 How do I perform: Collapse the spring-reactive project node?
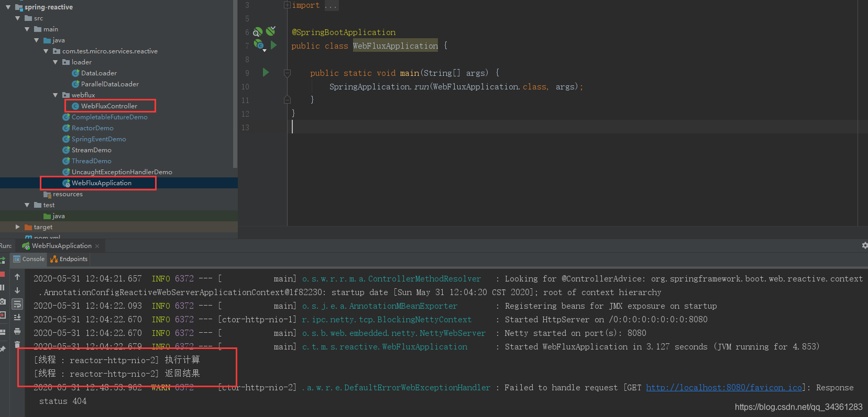[8, 7]
